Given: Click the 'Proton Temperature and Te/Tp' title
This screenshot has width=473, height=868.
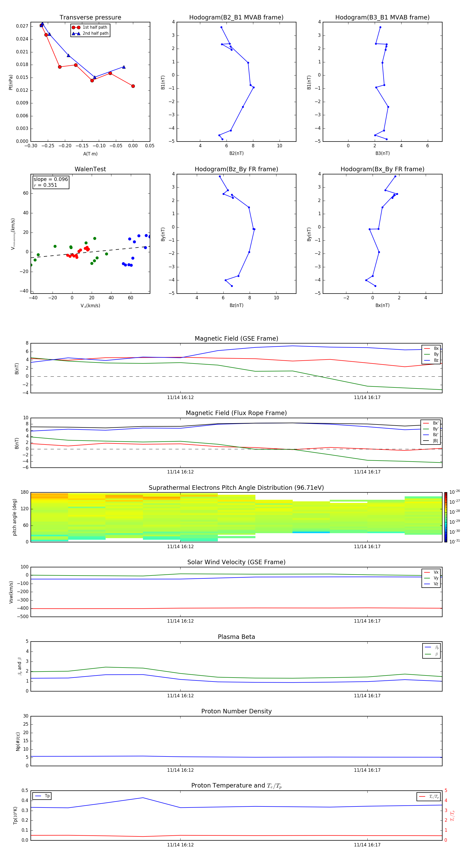Looking at the screenshot, I should click(236, 786).
